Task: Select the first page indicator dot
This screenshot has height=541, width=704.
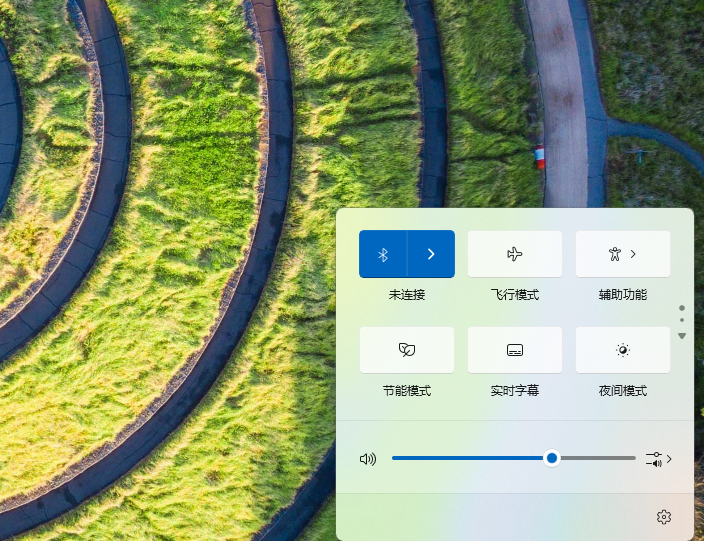Action: (682, 308)
